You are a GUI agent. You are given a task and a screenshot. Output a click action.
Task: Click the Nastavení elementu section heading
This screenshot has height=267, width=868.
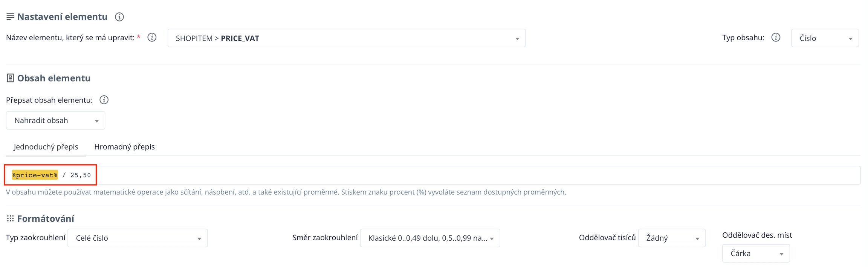62,17
